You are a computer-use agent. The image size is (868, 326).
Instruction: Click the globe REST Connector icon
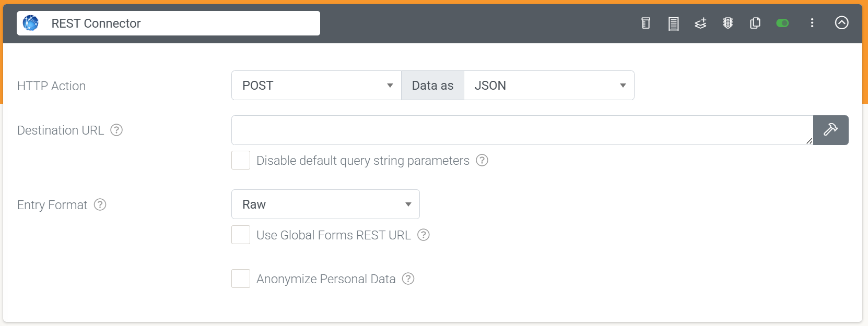coord(31,23)
